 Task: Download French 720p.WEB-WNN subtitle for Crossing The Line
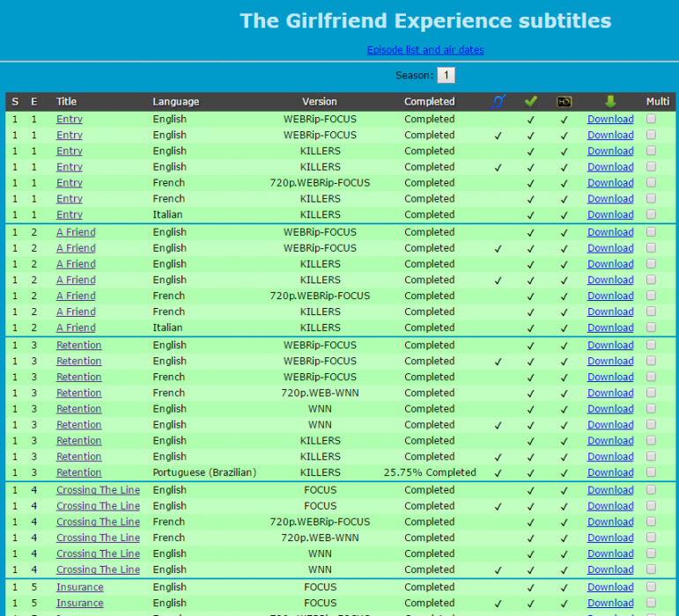(610, 538)
